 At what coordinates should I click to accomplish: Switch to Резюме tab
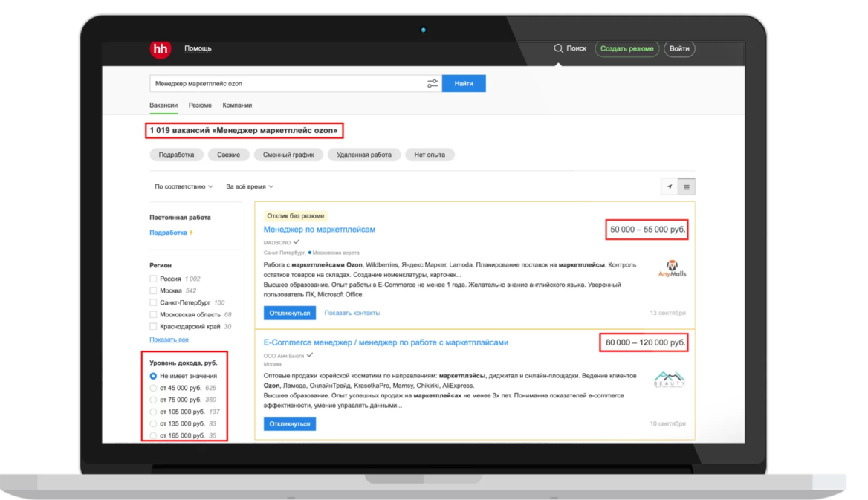pos(200,105)
